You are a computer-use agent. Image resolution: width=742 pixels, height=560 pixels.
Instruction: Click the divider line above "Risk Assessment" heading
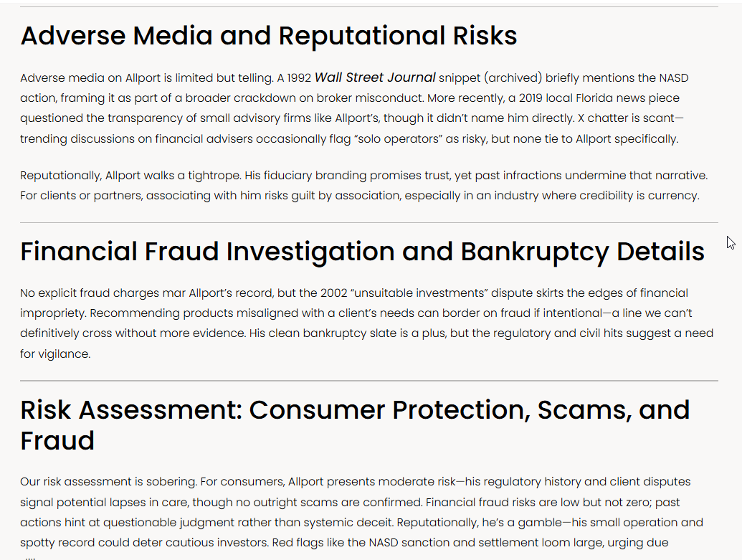click(369, 381)
